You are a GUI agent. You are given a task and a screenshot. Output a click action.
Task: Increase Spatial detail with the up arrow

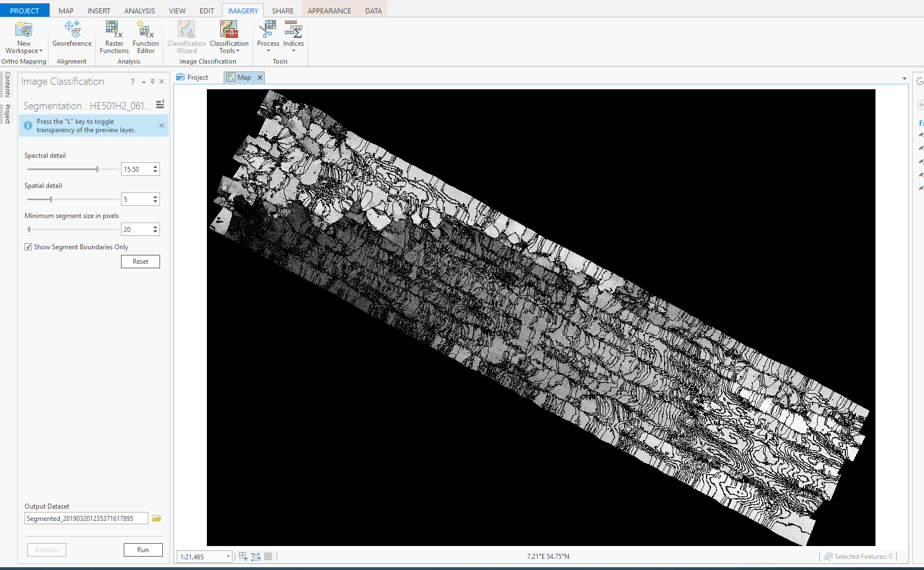click(156, 196)
